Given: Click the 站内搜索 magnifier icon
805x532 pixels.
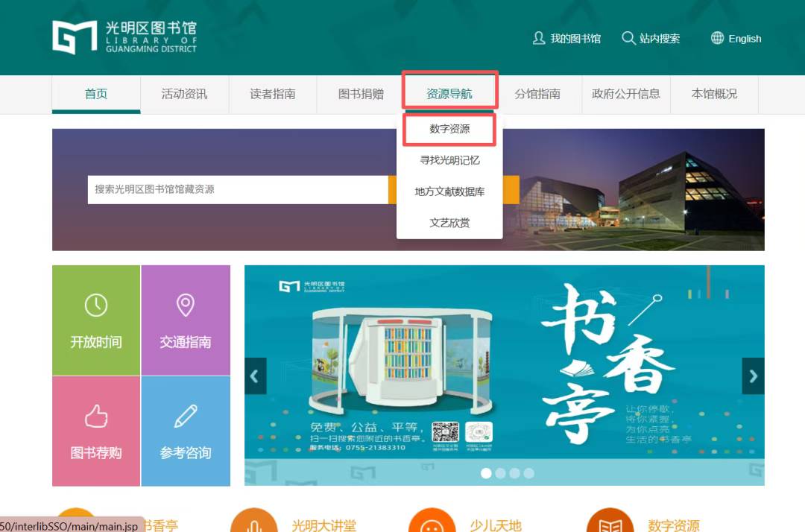Looking at the screenshot, I should [628, 38].
